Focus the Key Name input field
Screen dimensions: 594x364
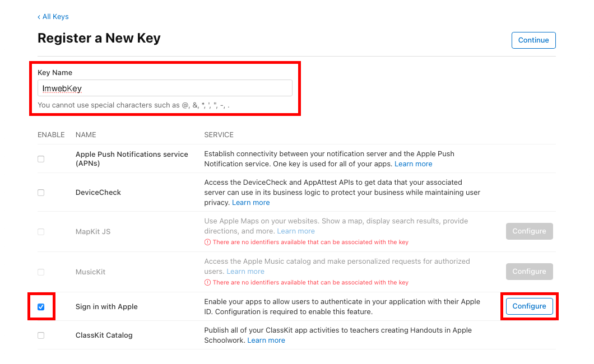(x=165, y=88)
